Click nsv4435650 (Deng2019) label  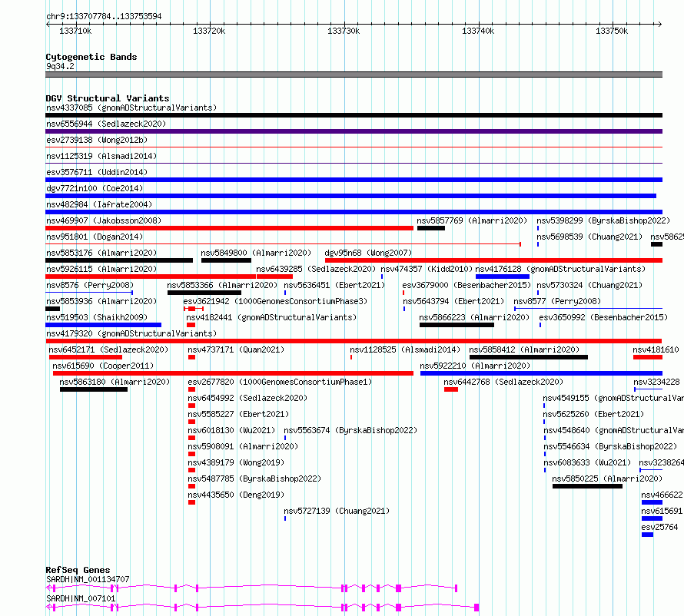pyautogui.click(x=236, y=495)
